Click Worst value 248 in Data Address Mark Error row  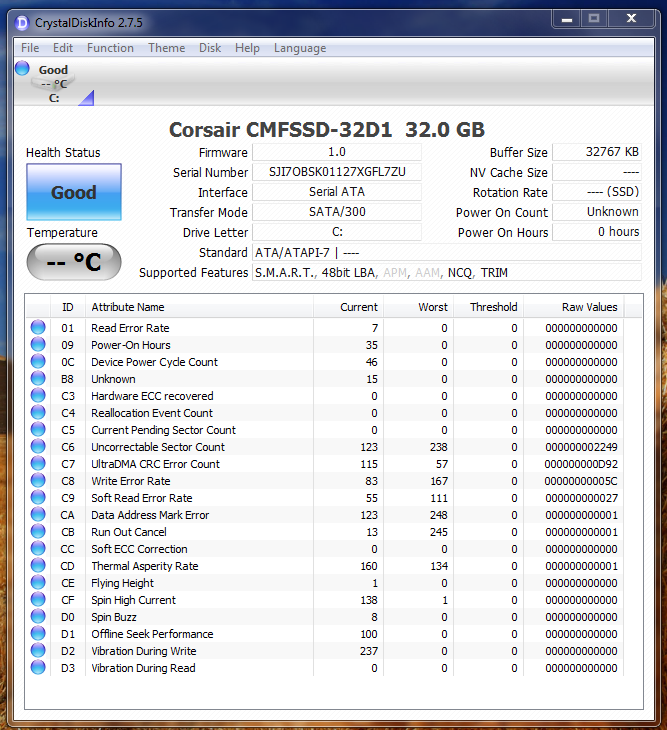point(438,515)
